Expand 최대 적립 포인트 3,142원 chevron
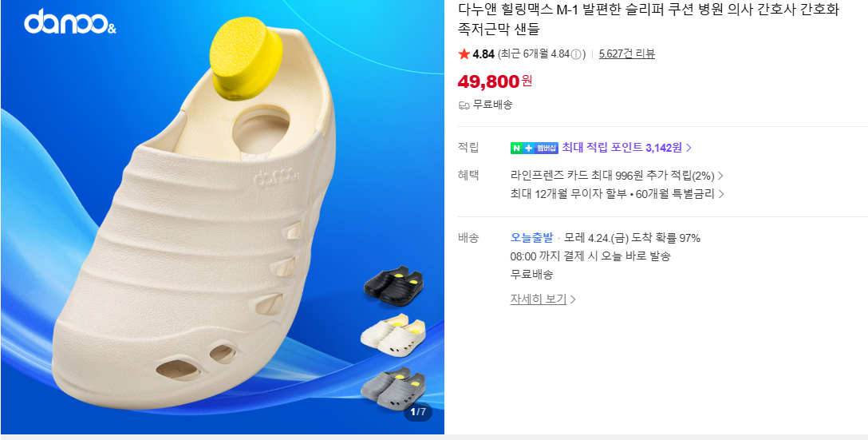868x440 pixels. pos(688,148)
